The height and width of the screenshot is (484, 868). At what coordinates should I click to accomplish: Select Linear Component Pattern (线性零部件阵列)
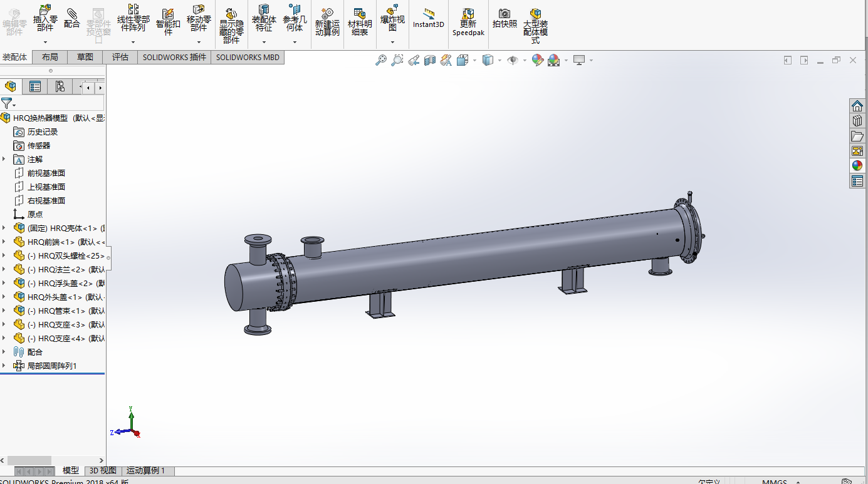[133, 17]
